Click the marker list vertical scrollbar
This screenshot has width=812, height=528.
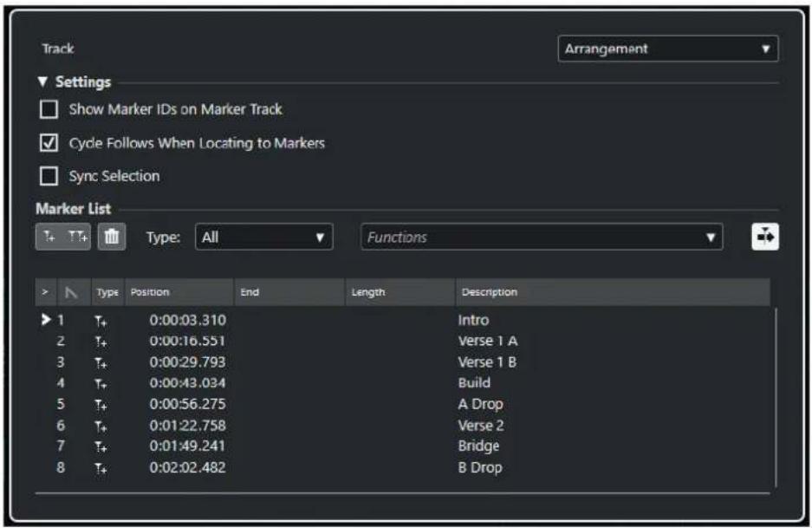(776, 397)
